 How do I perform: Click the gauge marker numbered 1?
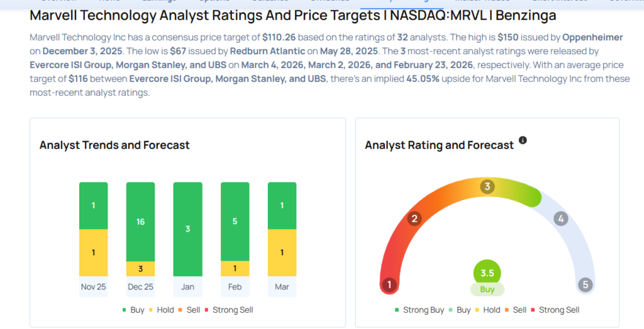click(x=389, y=285)
